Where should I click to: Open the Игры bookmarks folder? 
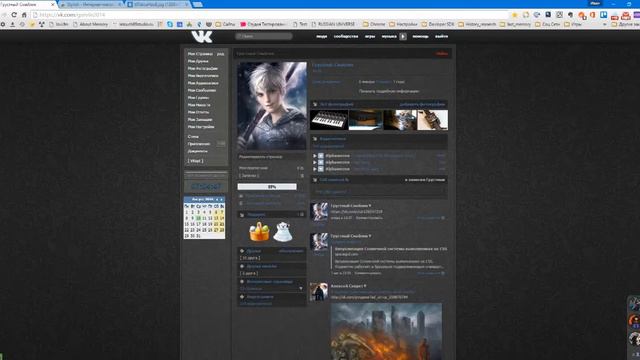[573, 24]
